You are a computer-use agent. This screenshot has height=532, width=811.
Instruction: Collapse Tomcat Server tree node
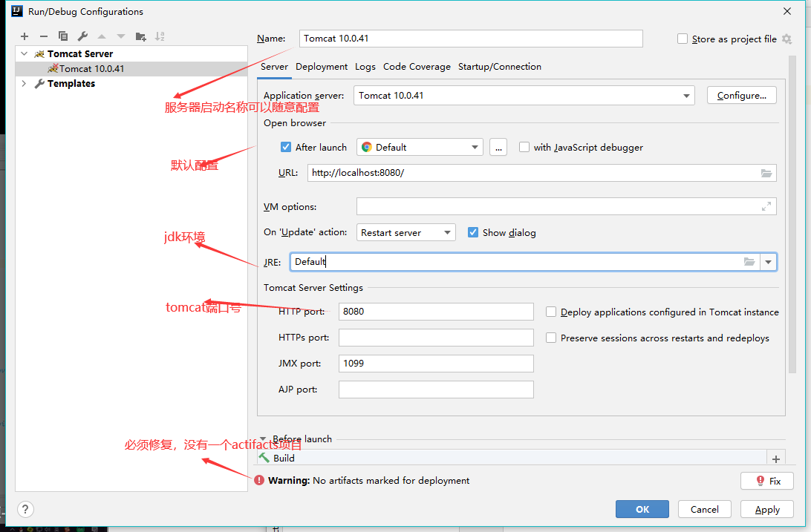coord(24,53)
